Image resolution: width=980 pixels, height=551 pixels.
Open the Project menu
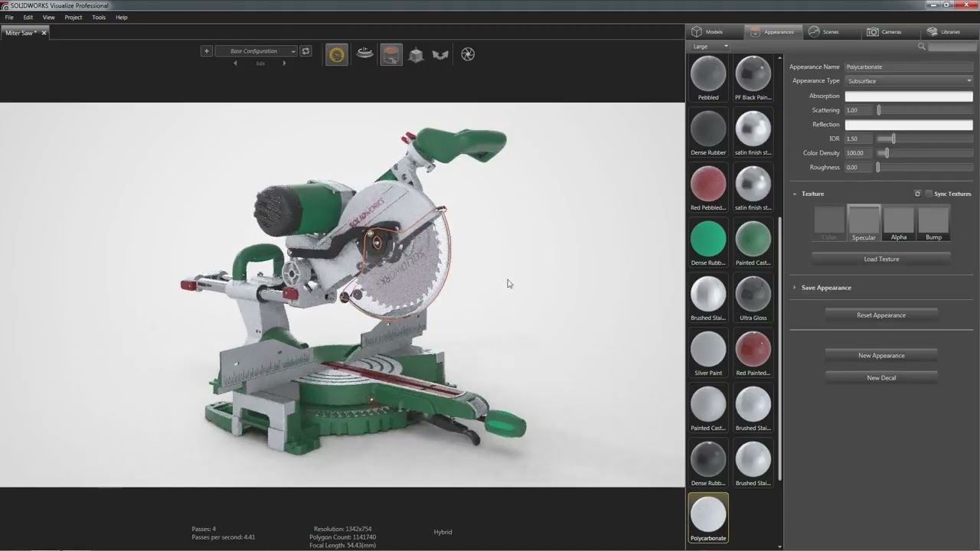pos(73,17)
